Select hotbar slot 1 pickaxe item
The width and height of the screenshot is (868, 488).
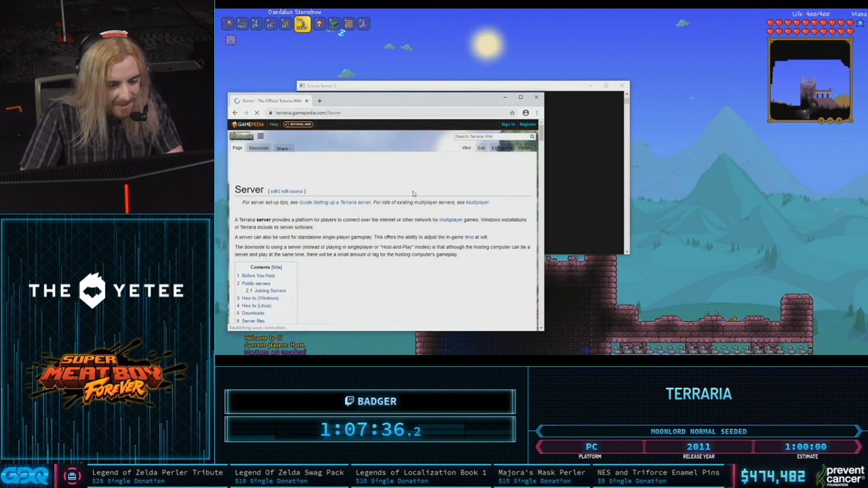(x=227, y=24)
